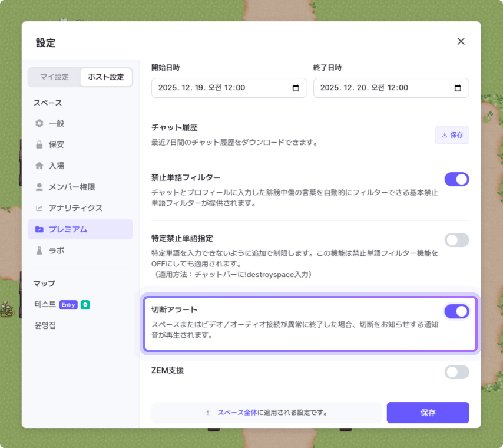503x448 pixels.
Task: Save settings with the purple 保存 button
Action: pyautogui.click(x=428, y=413)
